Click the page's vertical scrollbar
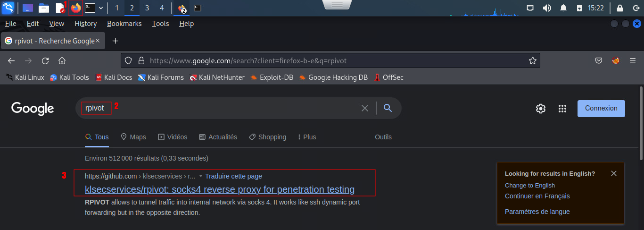 [641, 123]
